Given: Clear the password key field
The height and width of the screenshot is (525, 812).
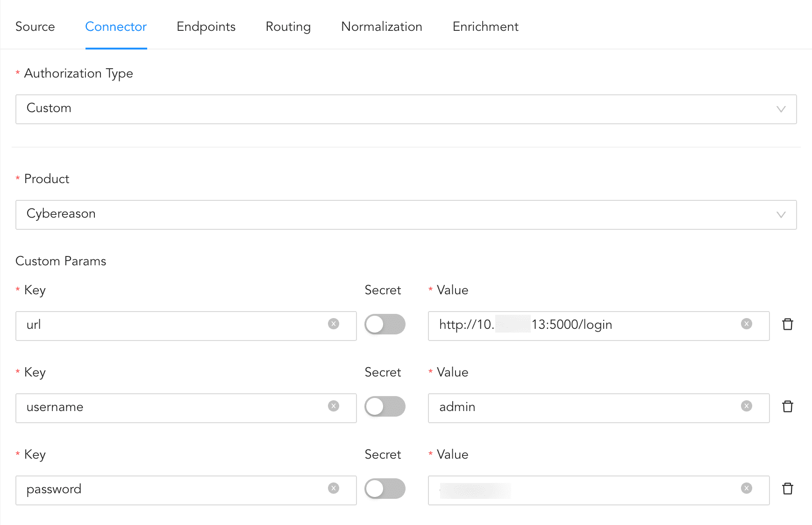Looking at the screenshot, I should coord(333,489).
